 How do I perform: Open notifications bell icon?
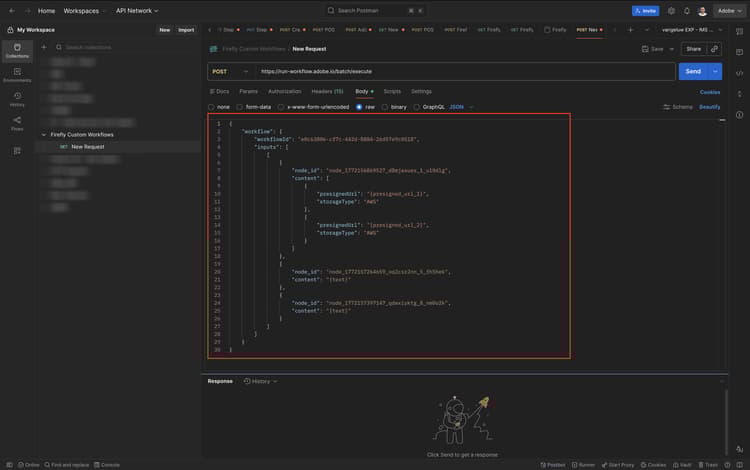[686, 11]
